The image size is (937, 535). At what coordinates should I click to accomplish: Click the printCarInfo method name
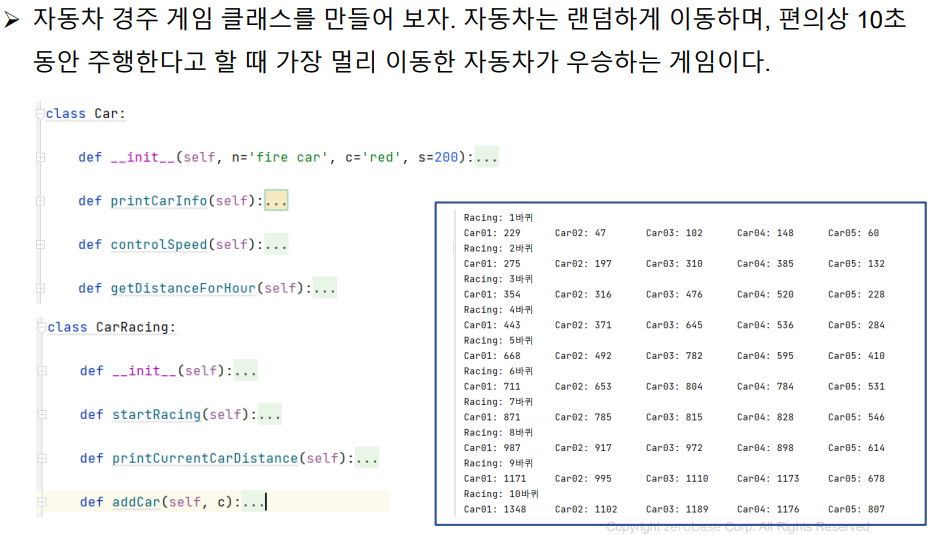tap(159, 201)
